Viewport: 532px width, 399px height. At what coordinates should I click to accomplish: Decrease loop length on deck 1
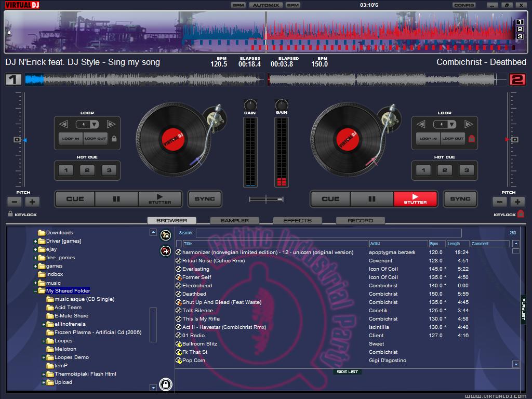point(63,124)
